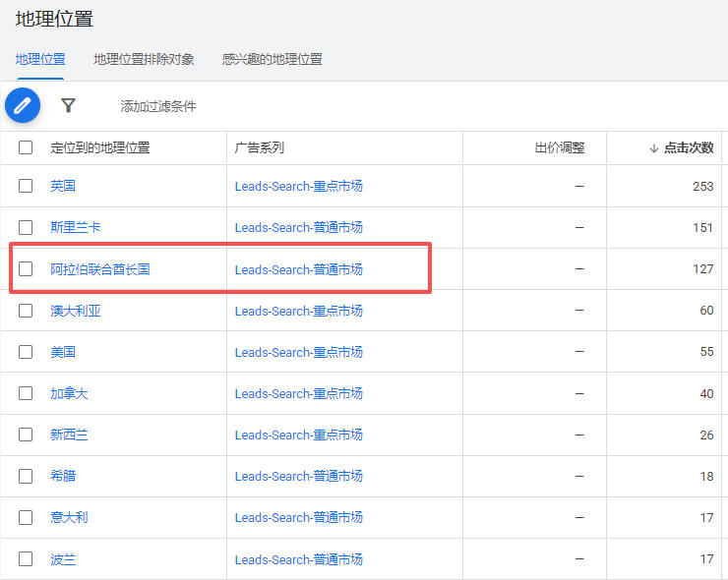Click the 151 clicks value
Screen dimensions: 728x580
pyautogui.click(x=703, y=227)
